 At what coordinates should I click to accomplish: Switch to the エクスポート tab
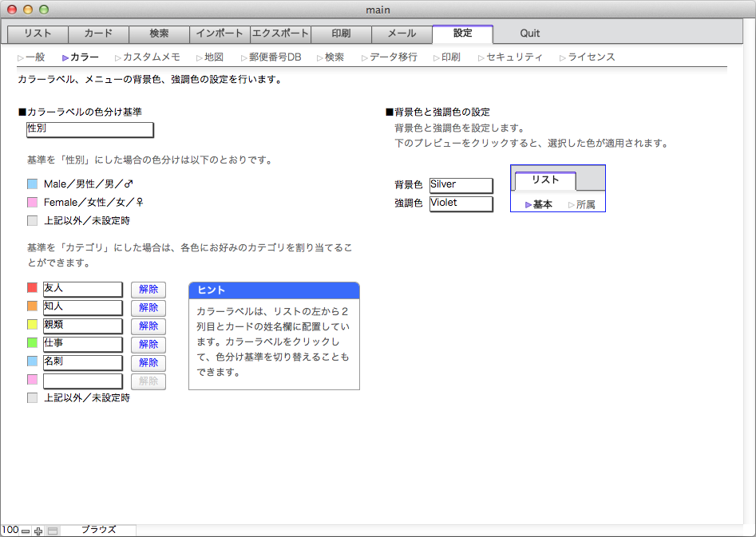[280, 34]
